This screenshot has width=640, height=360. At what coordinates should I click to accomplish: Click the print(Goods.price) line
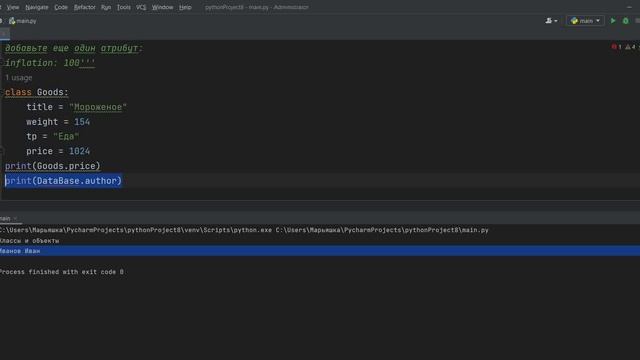53,166
